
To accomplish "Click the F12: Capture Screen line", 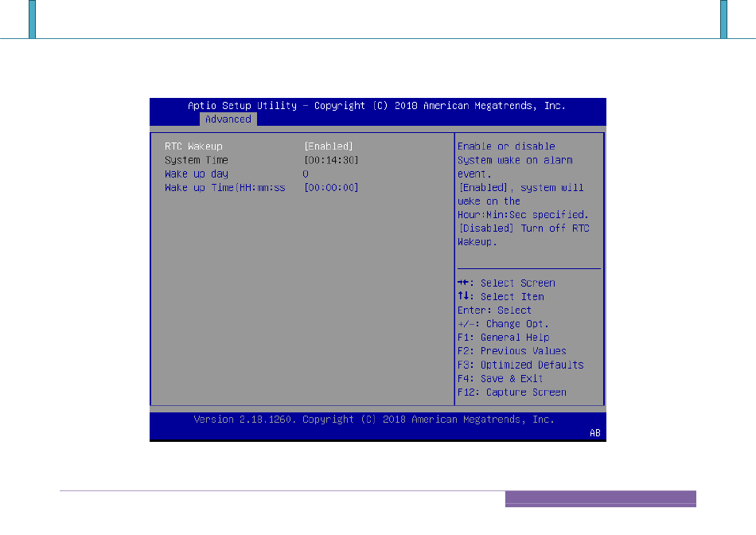I will (512, 392).
